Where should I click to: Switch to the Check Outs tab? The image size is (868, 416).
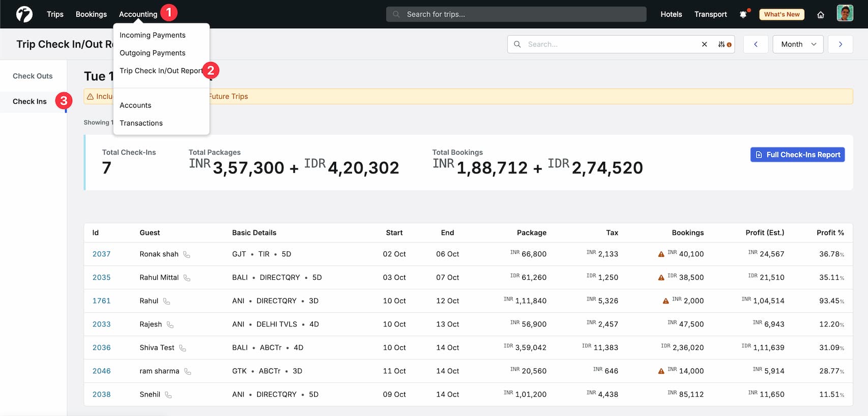coord(33,76)
